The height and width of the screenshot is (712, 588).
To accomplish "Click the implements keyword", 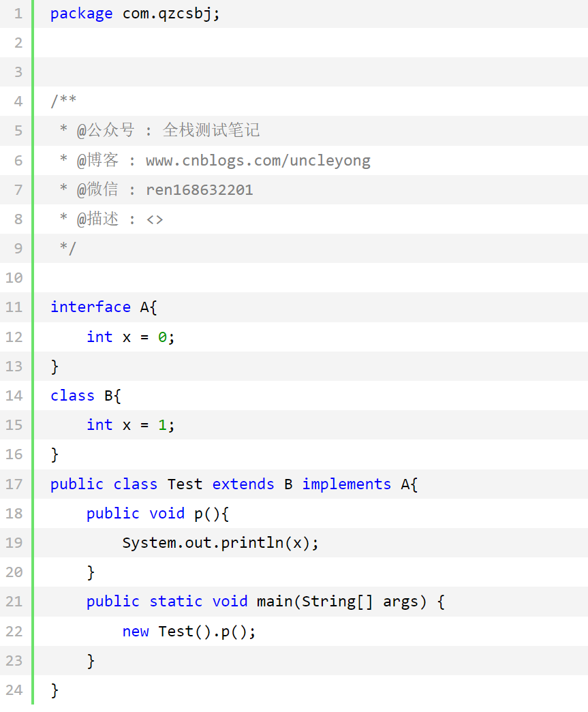I will click(346, 484).
